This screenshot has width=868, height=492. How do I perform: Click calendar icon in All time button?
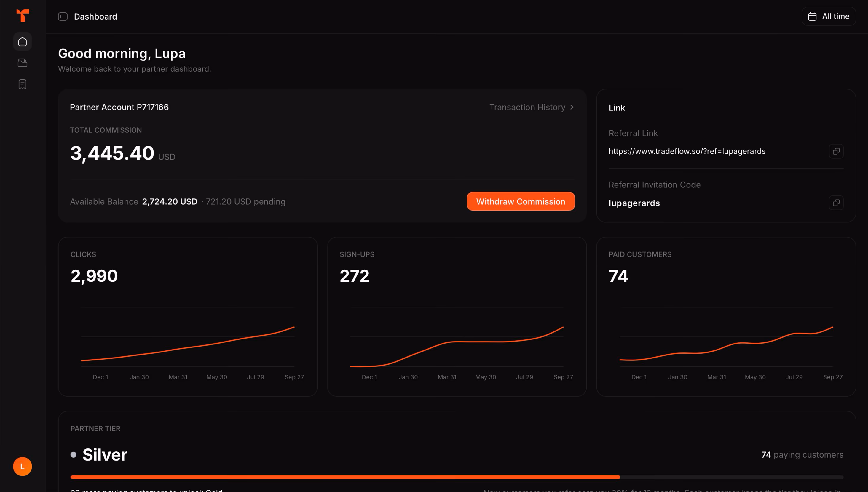coord(812,16)
